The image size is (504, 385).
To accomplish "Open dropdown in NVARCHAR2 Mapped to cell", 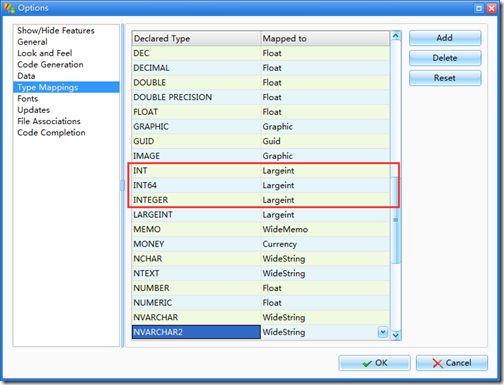I will (383, 332).
